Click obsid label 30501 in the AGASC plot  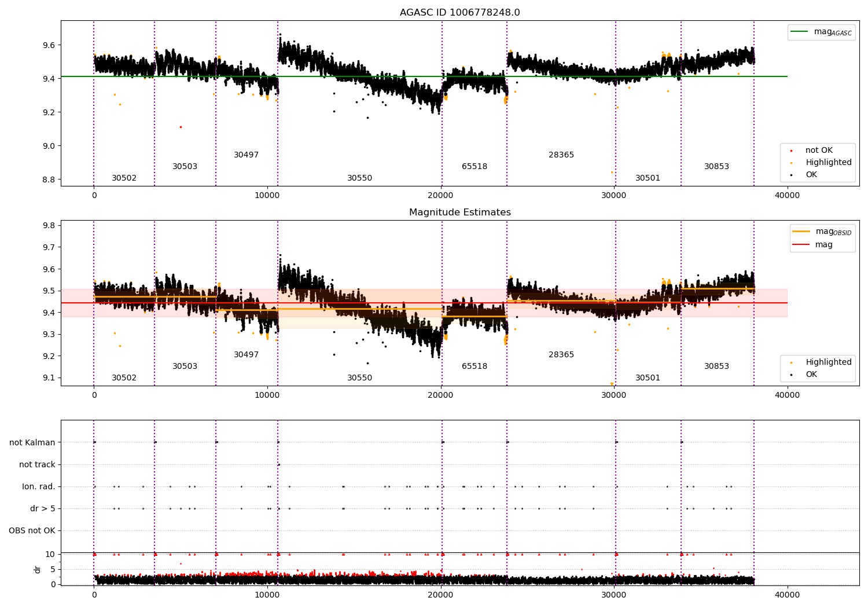pyautogui.click(x=648, y=178)
